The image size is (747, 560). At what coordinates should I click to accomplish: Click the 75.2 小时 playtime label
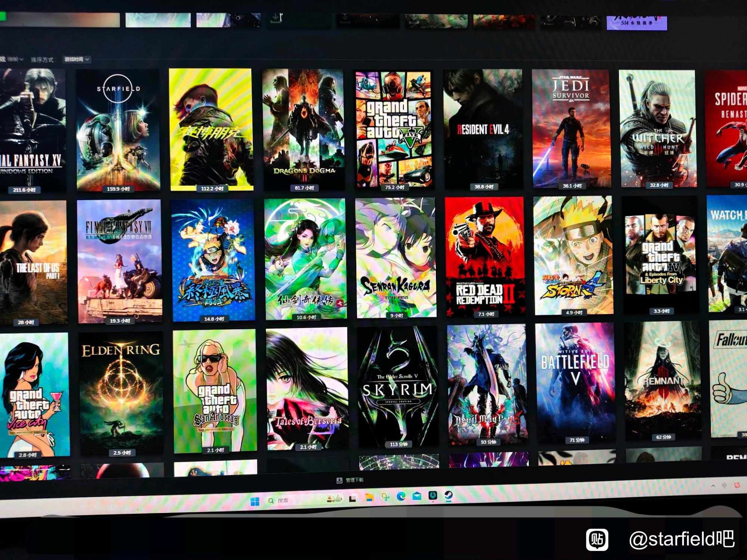395,187
